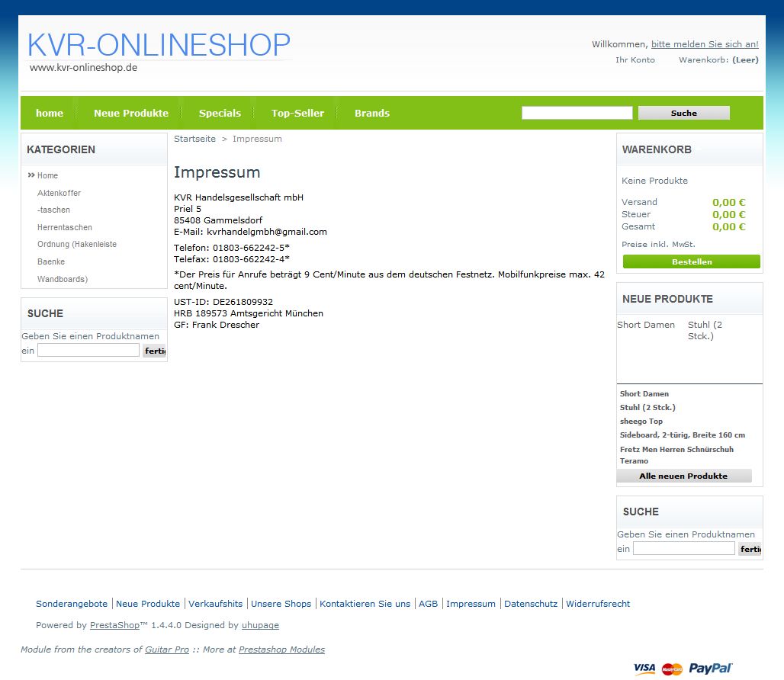The width and height of the screenshot is (784, 680).
Task: Select Herrentaschen category
Action: pos(65,227)
